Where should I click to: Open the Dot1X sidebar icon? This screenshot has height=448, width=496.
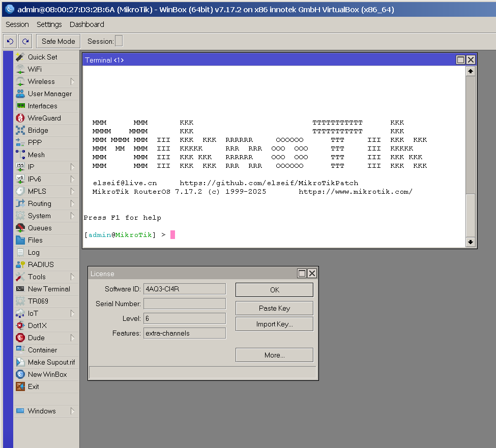click(20, 325)
